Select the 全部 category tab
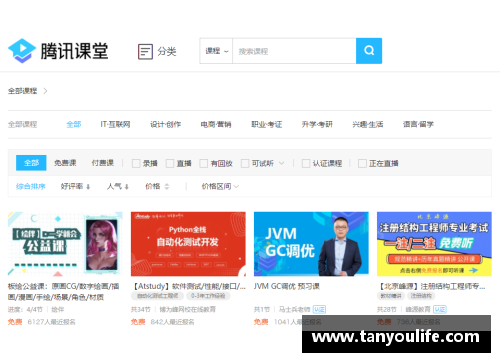This screenshot has height=362, width=500. click(74, 124)
